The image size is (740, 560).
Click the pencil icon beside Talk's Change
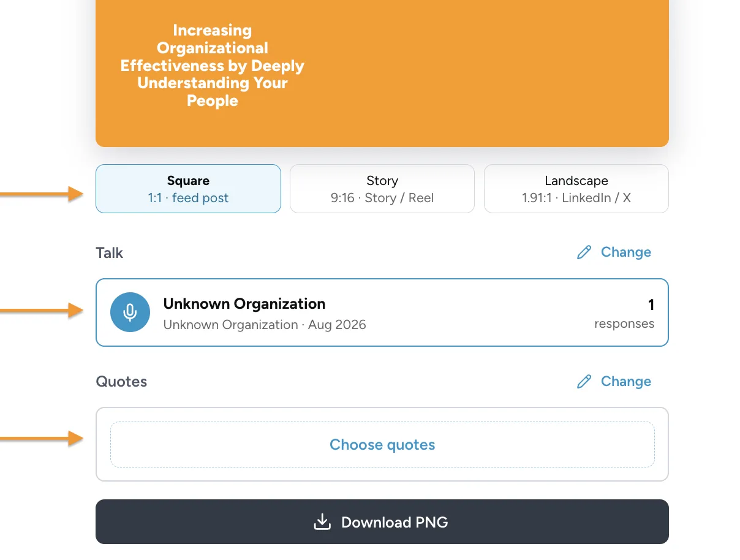(584, 252)
